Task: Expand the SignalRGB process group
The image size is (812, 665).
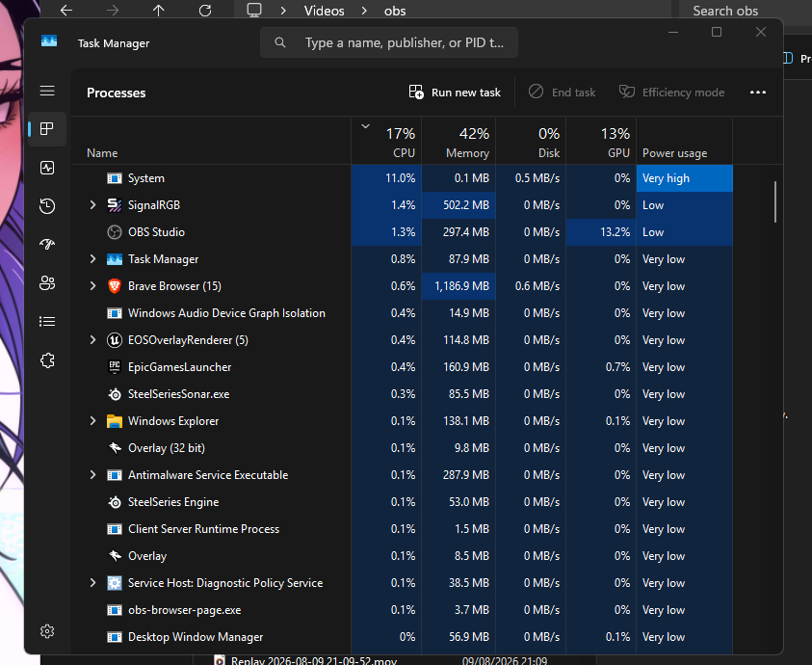Action: (92, 205)
